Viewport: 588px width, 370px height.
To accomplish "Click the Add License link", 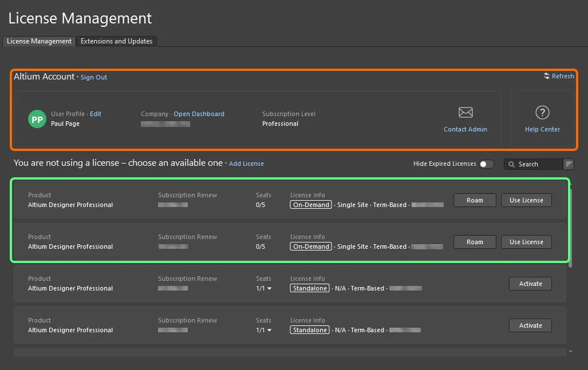I will click(246, 164).
